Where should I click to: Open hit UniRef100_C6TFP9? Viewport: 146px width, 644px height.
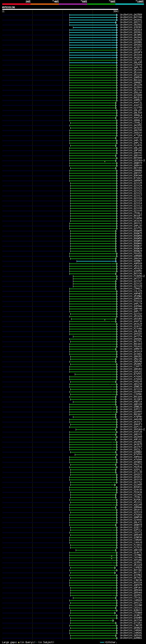pyautogui.click(x=131, y=65)
